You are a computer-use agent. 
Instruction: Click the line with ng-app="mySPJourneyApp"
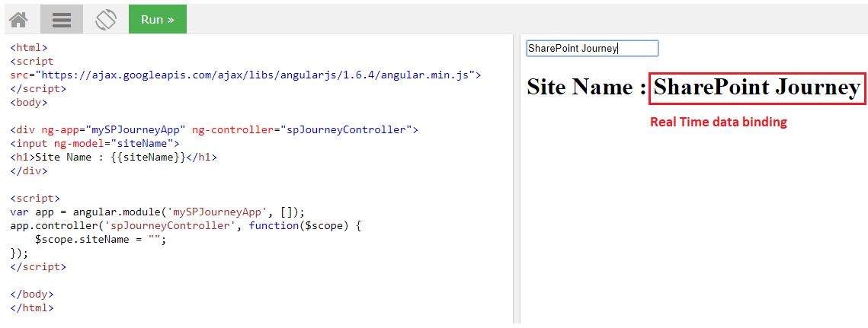(x=213, y=130)
